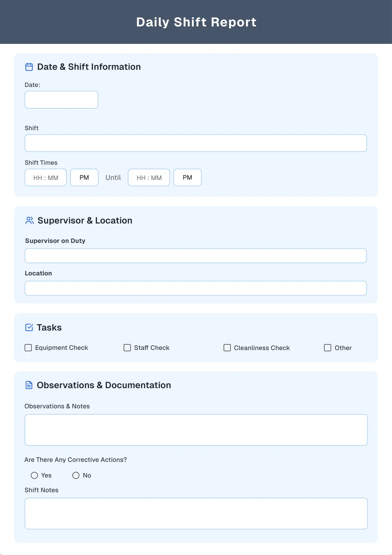The width and height of the screenshot is (392, 555).
Task: Check the Equipment Check checkbox
Action: [x=28, y=348]
